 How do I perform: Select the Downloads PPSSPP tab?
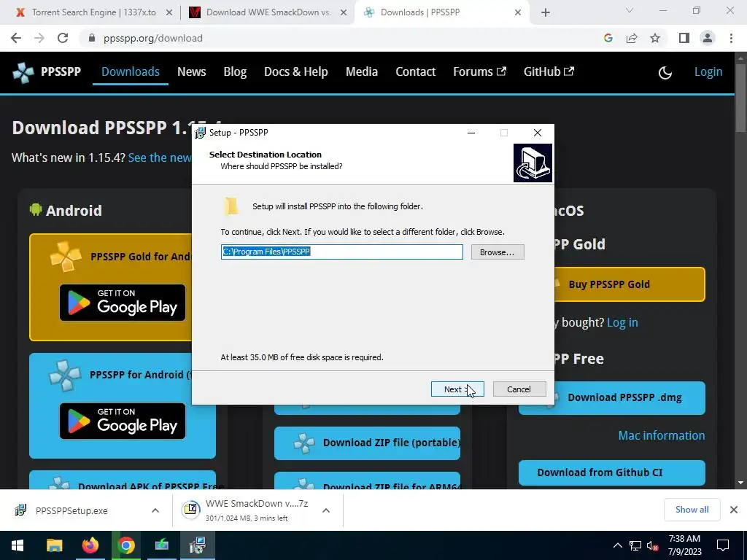(x=441, y=12)
